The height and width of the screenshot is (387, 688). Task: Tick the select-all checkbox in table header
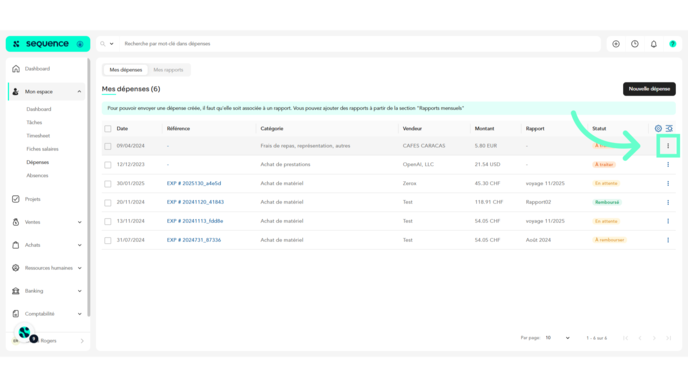tap(108, 129)
